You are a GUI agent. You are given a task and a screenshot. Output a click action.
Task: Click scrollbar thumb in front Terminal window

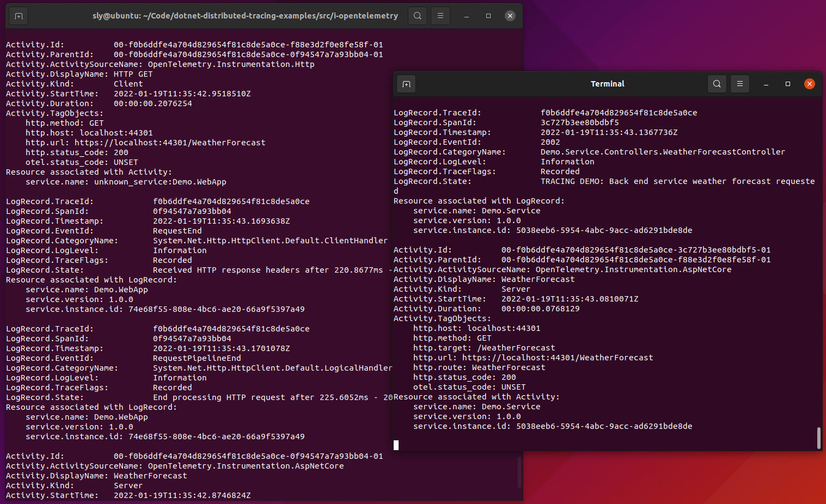tap(818, 438)
